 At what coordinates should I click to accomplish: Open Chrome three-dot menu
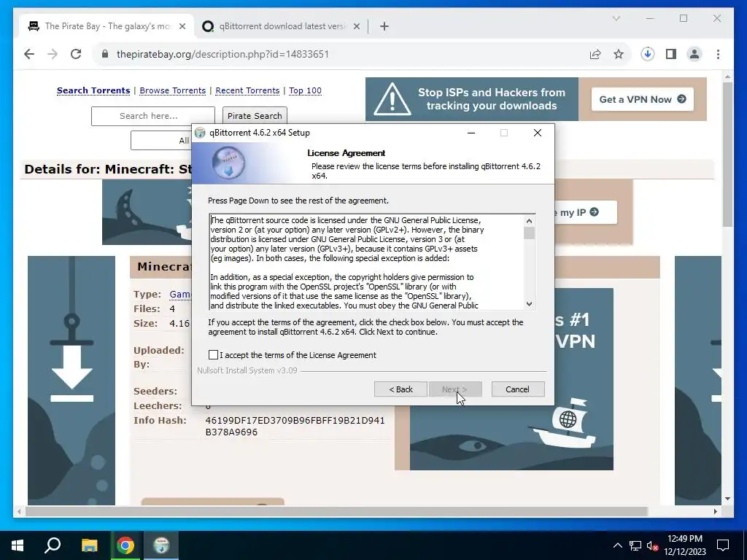point(718,54)
